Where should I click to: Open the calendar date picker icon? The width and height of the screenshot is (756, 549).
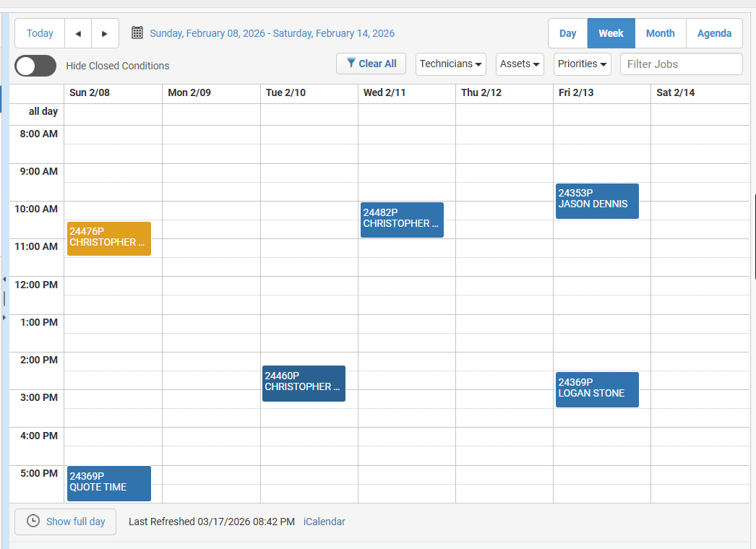(x=137, y=33)
